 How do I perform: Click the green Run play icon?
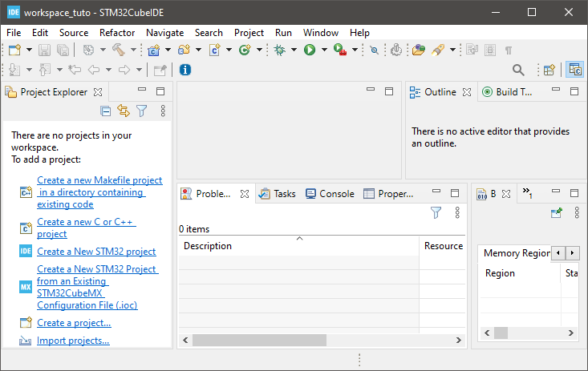tap(310, 50)
